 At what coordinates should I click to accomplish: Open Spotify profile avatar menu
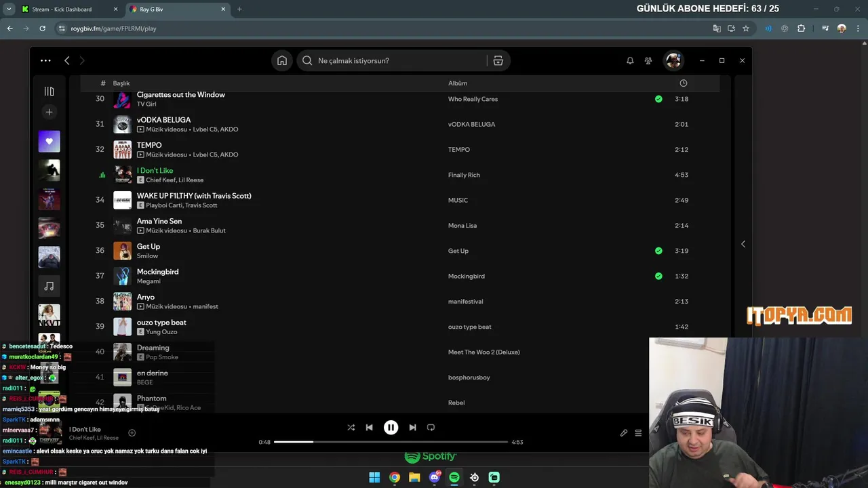[x=673, y=60]
